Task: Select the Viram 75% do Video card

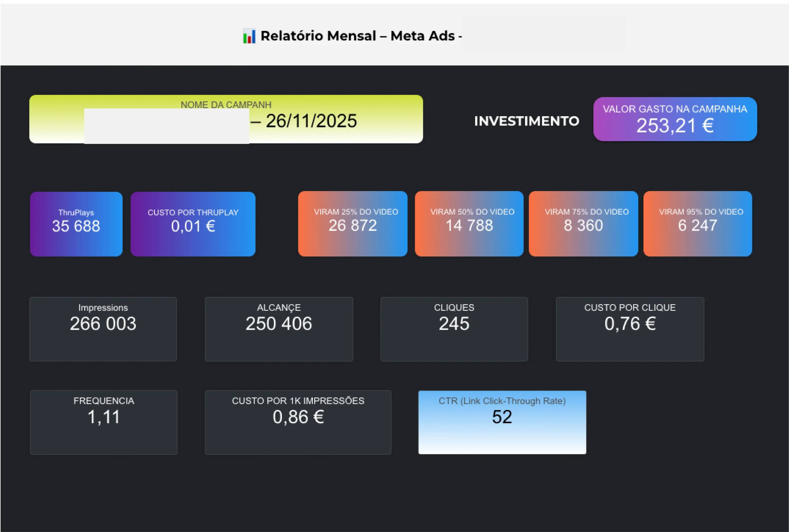Action: click(x=583, y=223)
